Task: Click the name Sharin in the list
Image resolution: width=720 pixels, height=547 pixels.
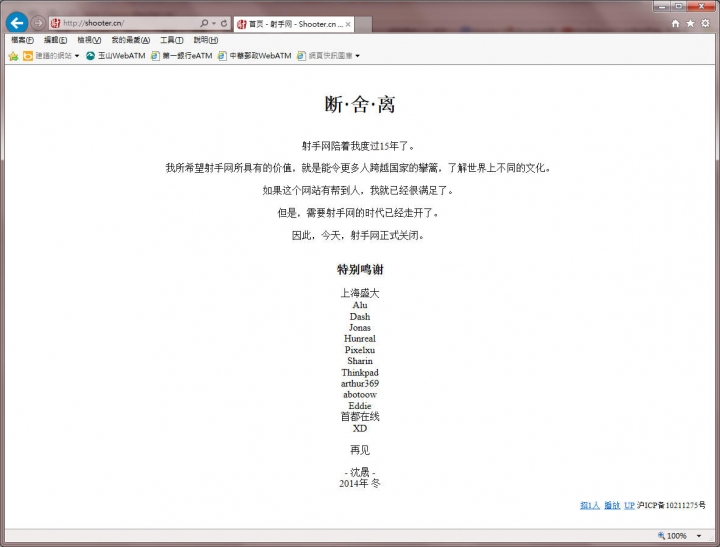Action: click(x=360, y=361)
